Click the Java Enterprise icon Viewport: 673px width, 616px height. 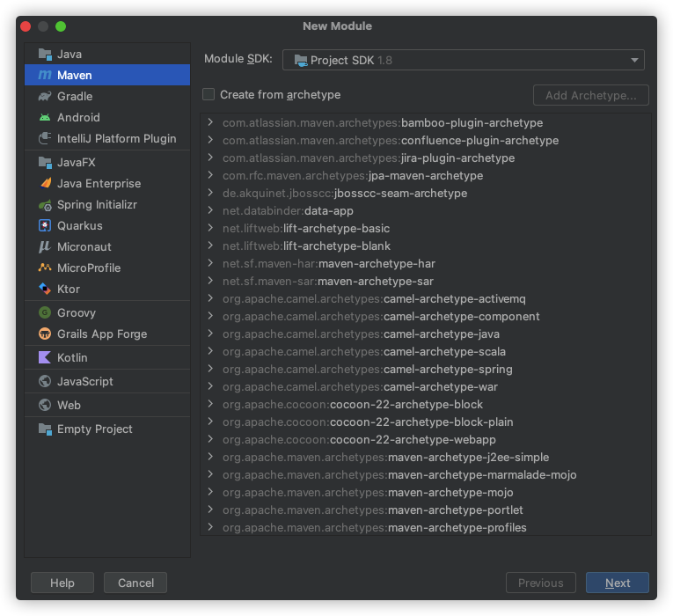pyautogui.click(x=46, y=183)
